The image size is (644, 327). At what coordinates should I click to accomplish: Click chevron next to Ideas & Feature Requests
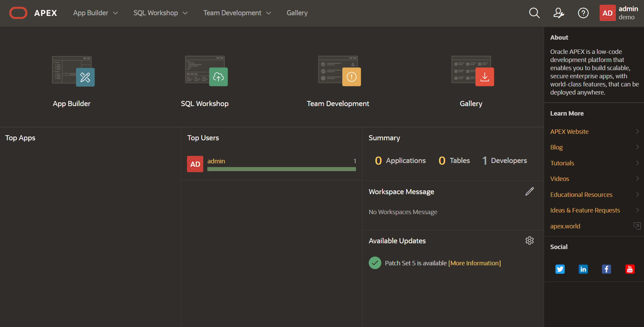(637, 210)
